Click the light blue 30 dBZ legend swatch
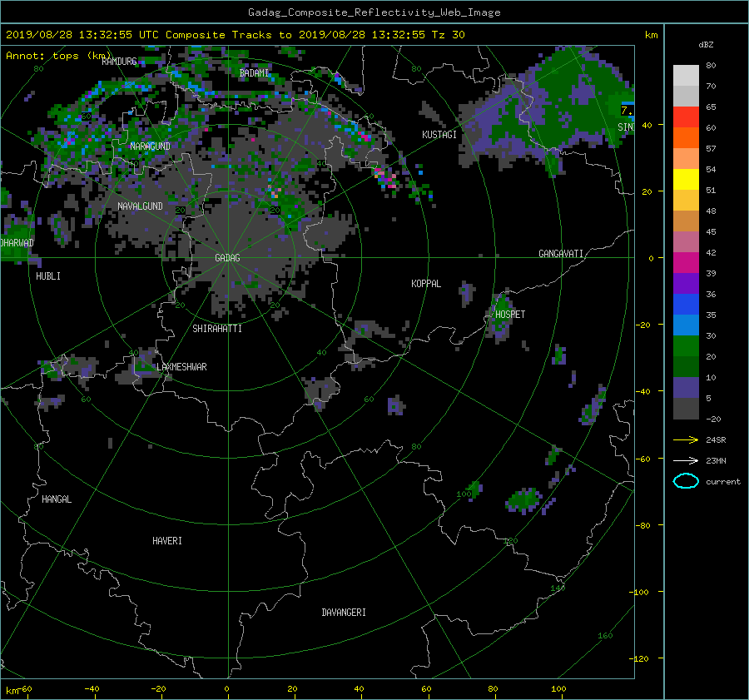 (x=686, y=325)
